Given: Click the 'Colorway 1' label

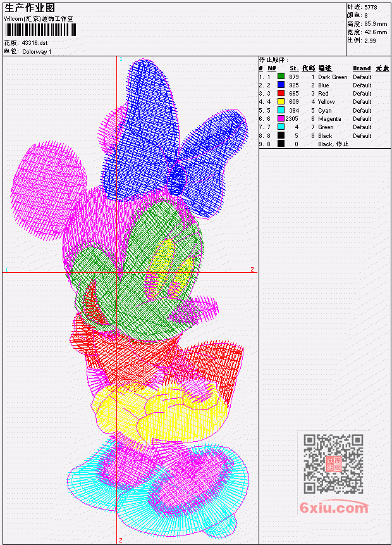Looking at the screenshot, I should coord(37,52).
